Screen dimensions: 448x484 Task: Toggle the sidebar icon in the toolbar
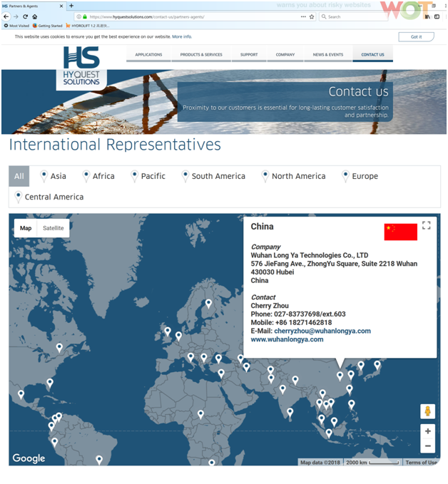(x=437, y=16)
